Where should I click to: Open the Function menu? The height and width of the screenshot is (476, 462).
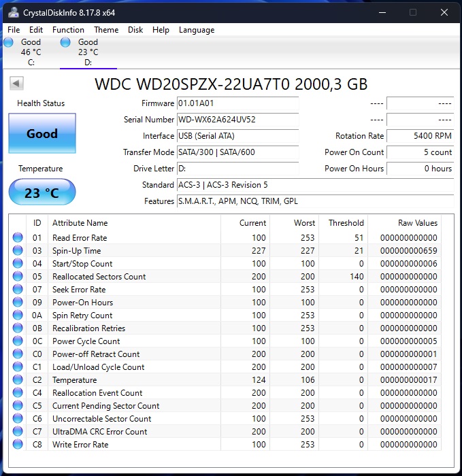click(68, 30)
